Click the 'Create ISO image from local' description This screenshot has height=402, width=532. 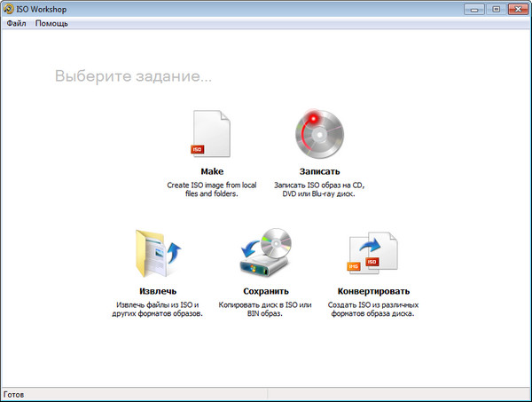[x=212, y=185]
